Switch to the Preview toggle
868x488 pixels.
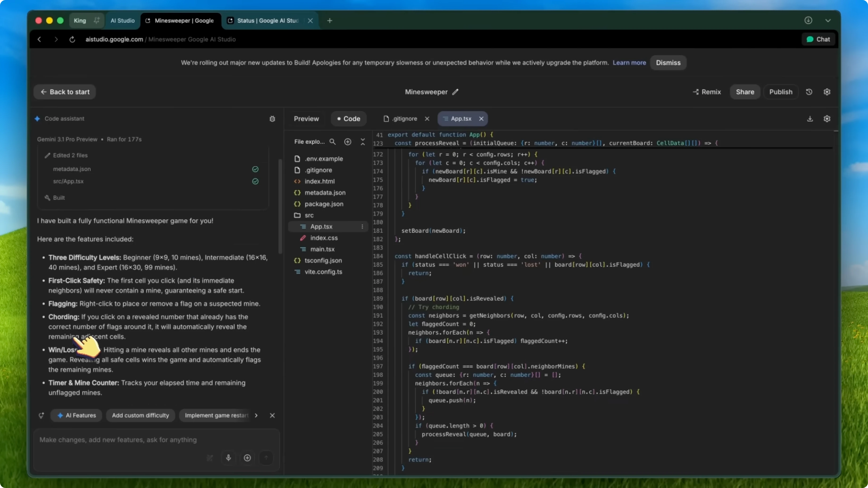click(306, 119)
